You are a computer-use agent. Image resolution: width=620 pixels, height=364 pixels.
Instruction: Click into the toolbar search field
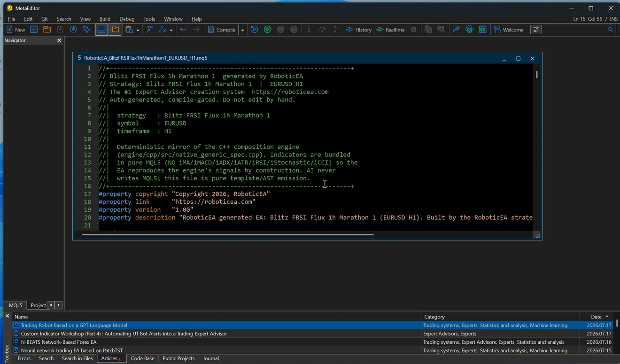(573, 30)
